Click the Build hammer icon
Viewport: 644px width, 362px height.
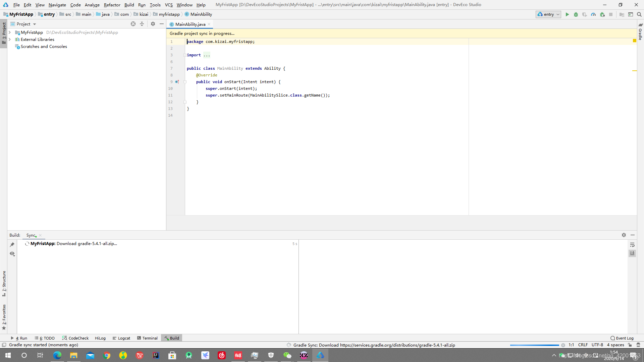[167, 338]
